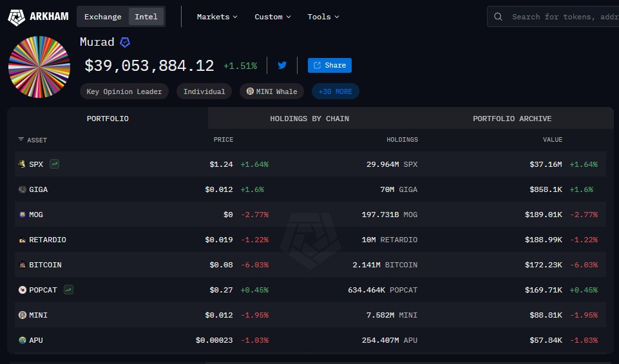Click the 2.141M BITCOIN holdings
619x364 pixels.
click(385, 265)
